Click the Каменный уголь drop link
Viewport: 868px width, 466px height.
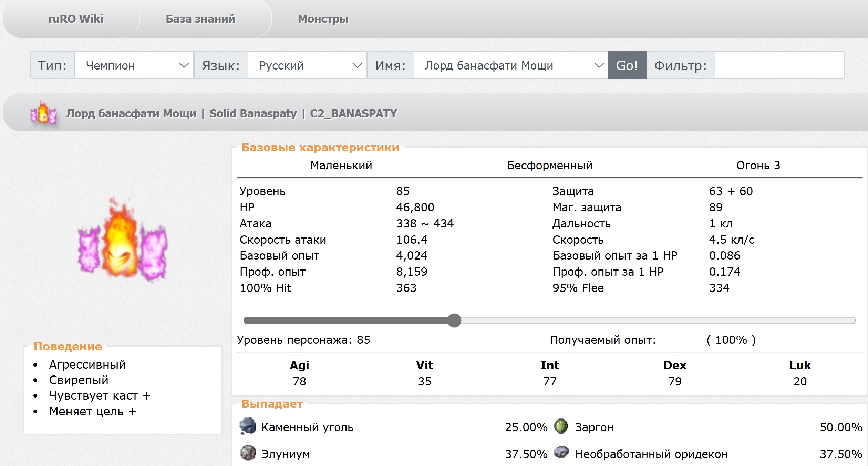click(307, 427)
